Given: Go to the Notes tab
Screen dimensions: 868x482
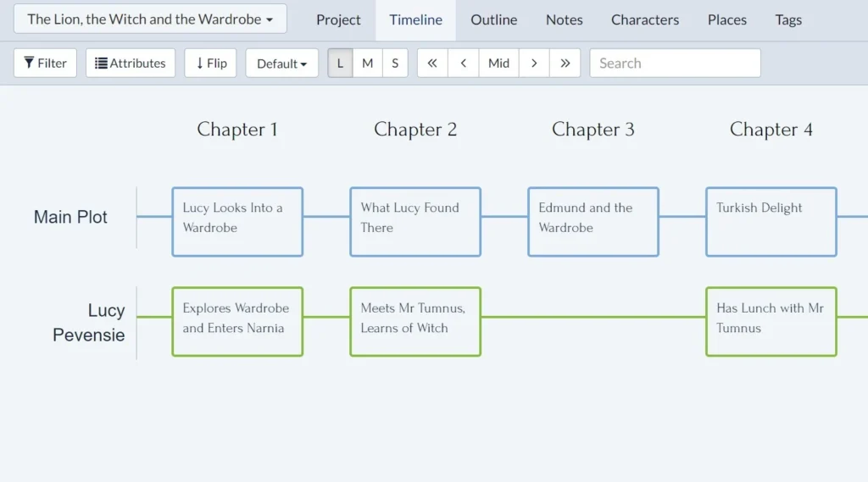Looking at the screenshot, I should pyautogui.click(x=564, y=20).
